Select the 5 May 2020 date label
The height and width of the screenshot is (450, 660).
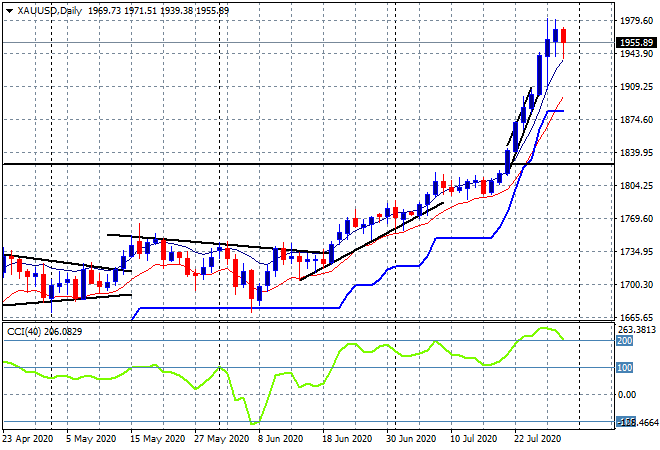[x=91, y=439]
